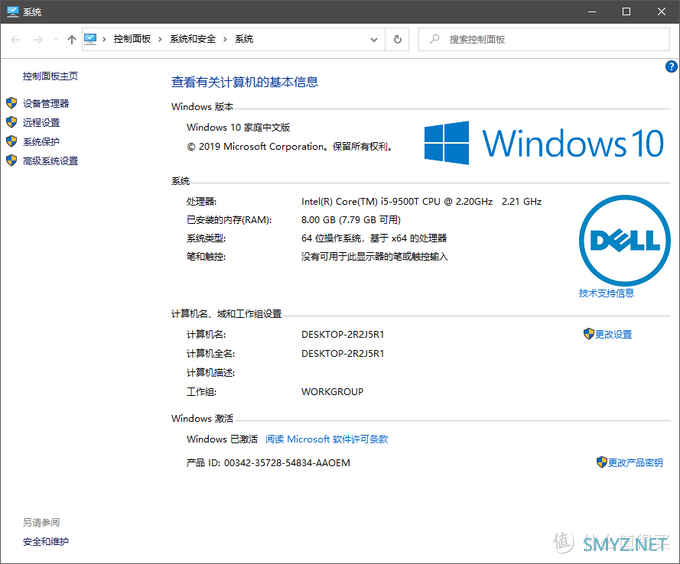This screenshot has width=680, height=564.
Task: Open 控制面板主页 link
Action: click(50, 76)
